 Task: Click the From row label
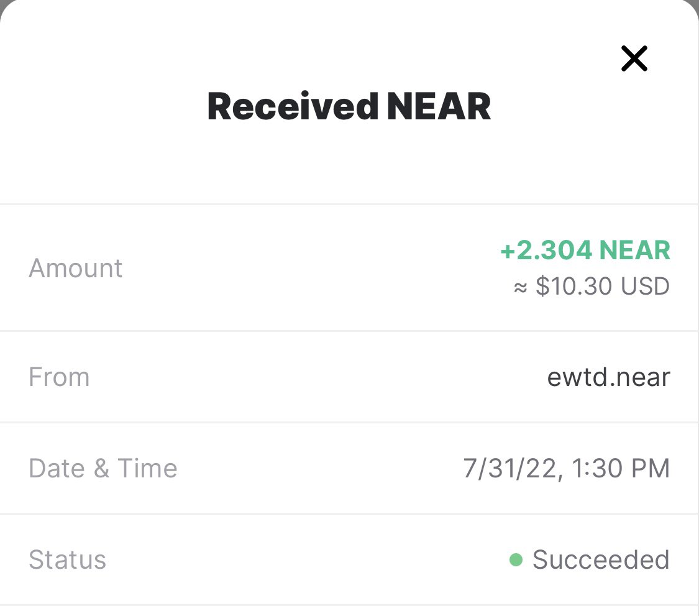[x=59, y=377]
